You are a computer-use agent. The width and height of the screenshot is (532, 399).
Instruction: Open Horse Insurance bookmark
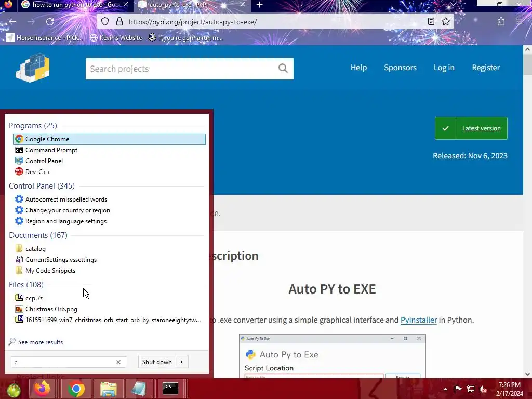pyautogui.click(x=45, y=37)
